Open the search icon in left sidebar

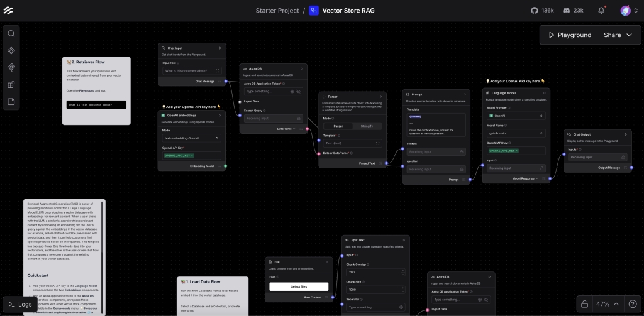[x=11, y=33]
